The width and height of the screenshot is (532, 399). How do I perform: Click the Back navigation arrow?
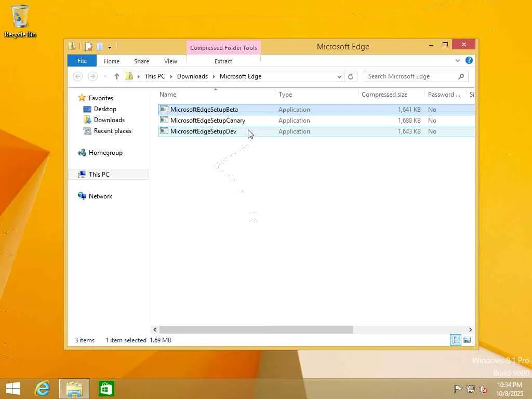click(x=78, y=76)
